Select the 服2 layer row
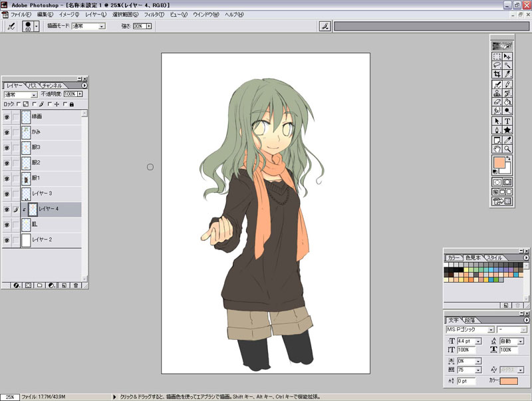This screenshot has height=401, width=532. [x=42, y=163]
